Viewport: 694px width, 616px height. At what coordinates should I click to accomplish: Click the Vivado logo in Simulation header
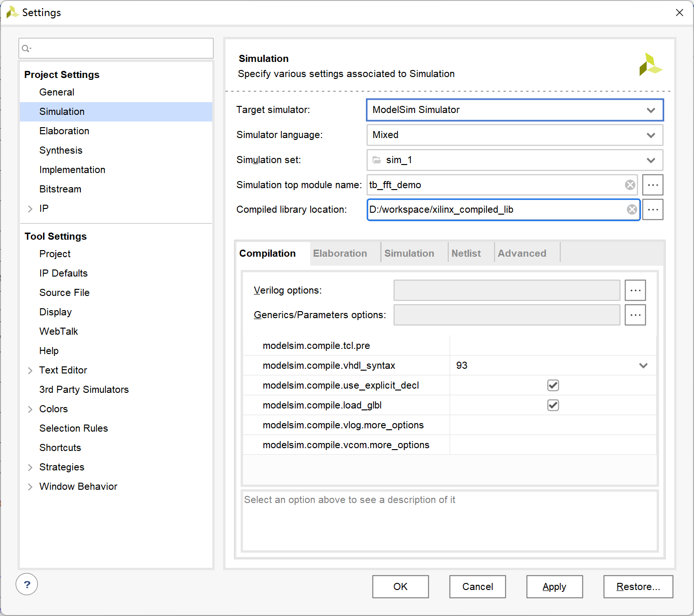click(x=651, y=64)
